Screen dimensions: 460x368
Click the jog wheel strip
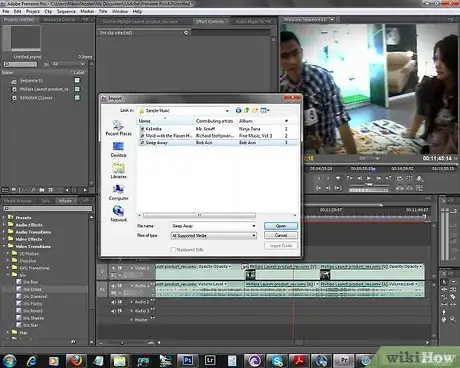(369, 190)
